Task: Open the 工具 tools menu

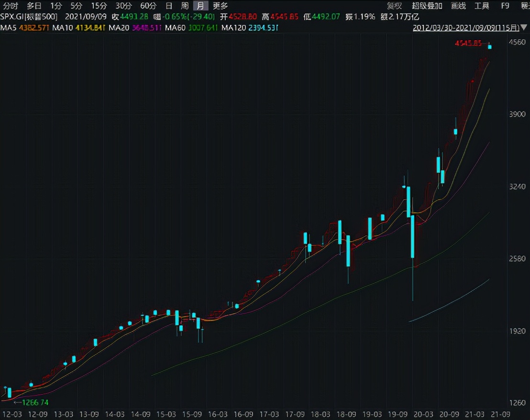Action: click(482, 6)
